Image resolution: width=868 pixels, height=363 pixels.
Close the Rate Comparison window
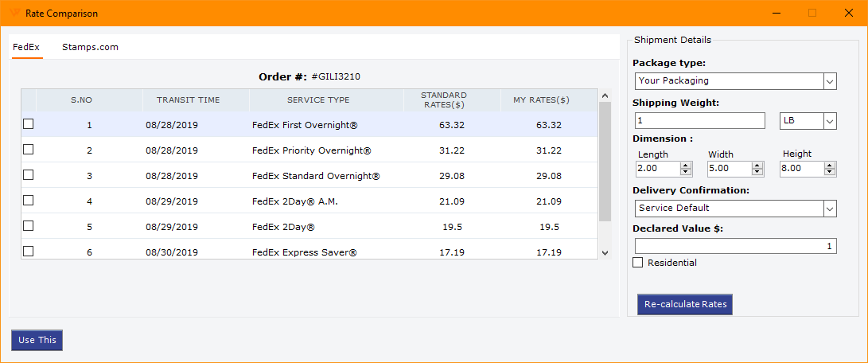(x=849, y=14)
